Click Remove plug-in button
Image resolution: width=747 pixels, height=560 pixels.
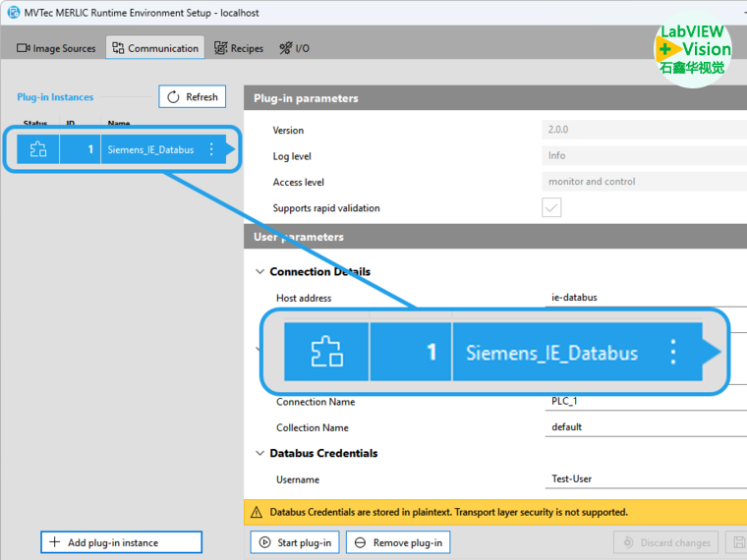pos(398,542)
